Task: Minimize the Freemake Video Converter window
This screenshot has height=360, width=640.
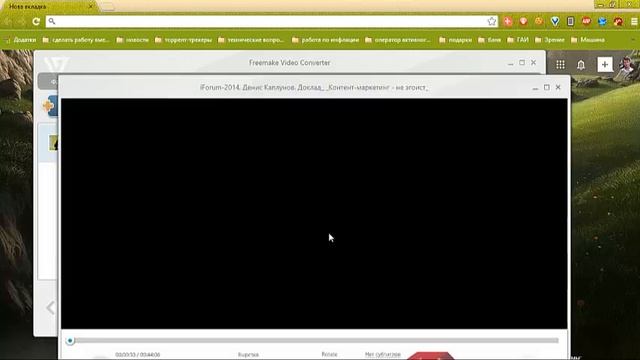Action: coord(511,63)
